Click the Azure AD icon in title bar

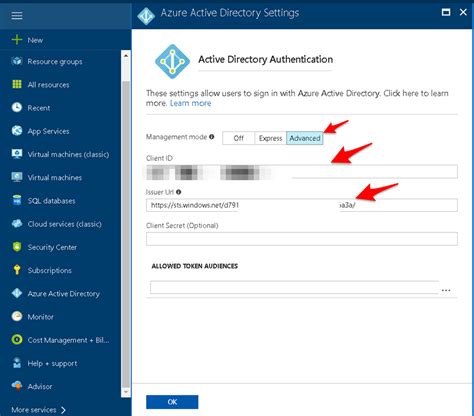pos(146,16)
